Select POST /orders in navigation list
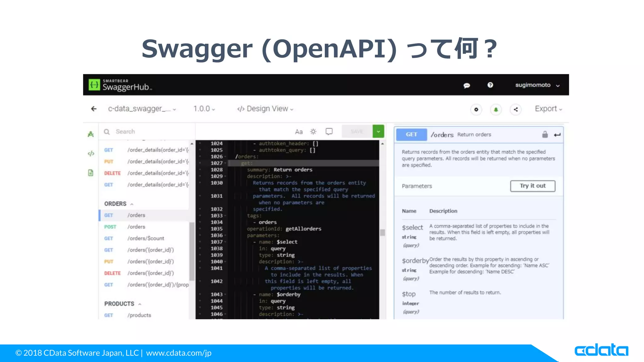 coord(136,227)
